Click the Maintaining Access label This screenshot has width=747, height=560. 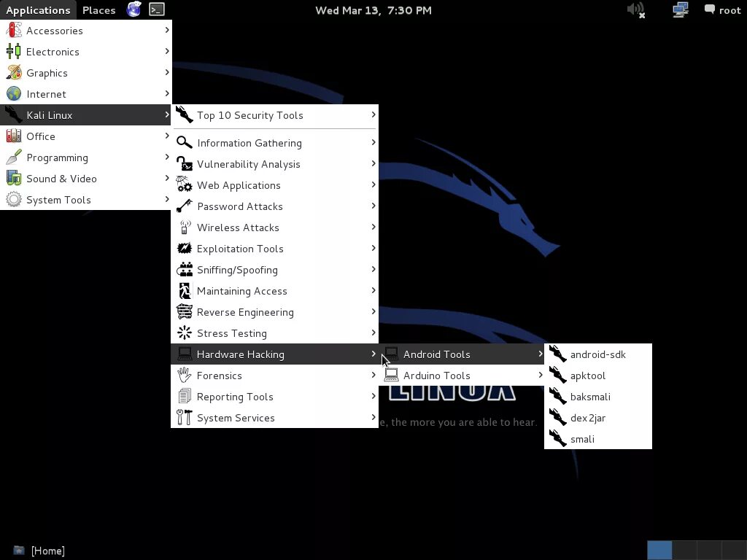coord(242,291)
